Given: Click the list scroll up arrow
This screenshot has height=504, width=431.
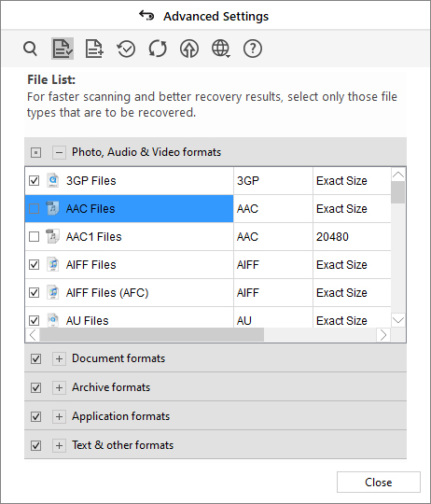Looking at the screenshot, I should tap(398, 175).
